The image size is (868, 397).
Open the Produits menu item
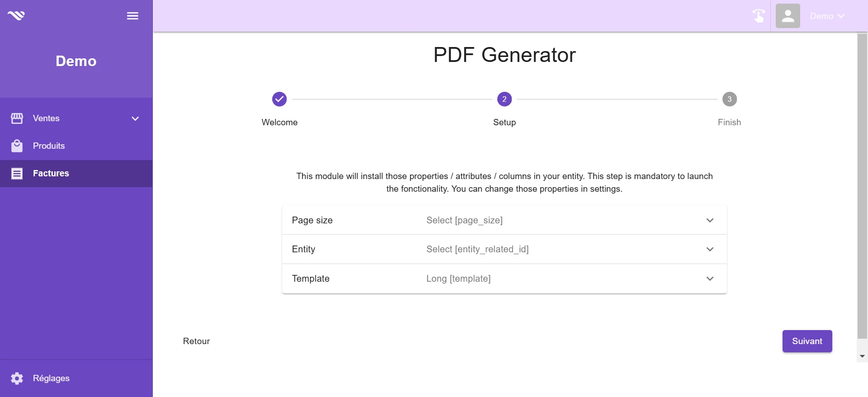[76, 146]
